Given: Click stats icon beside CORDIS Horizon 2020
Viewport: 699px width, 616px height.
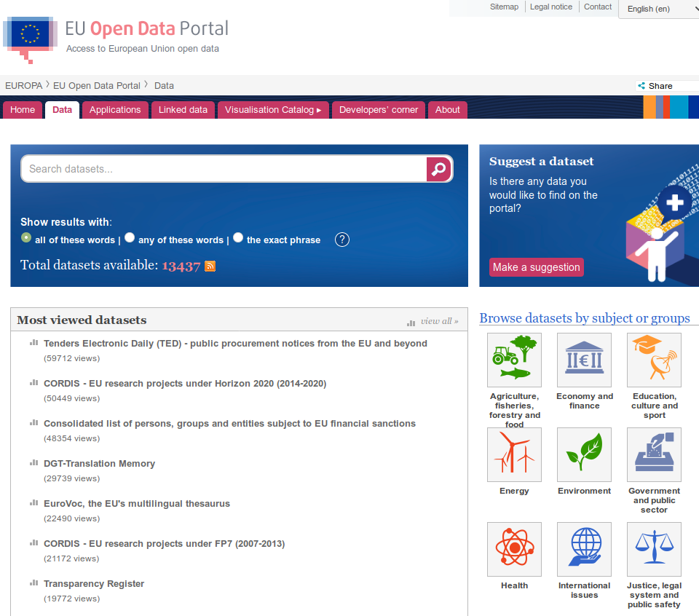Looking at the screenshot, I should click(x=34, y=383).
